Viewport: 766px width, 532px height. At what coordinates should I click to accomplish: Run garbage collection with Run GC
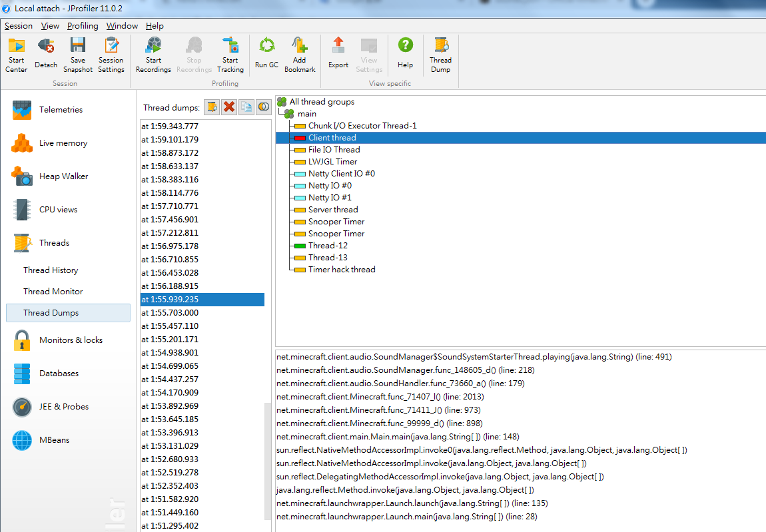tap(266, 54)
